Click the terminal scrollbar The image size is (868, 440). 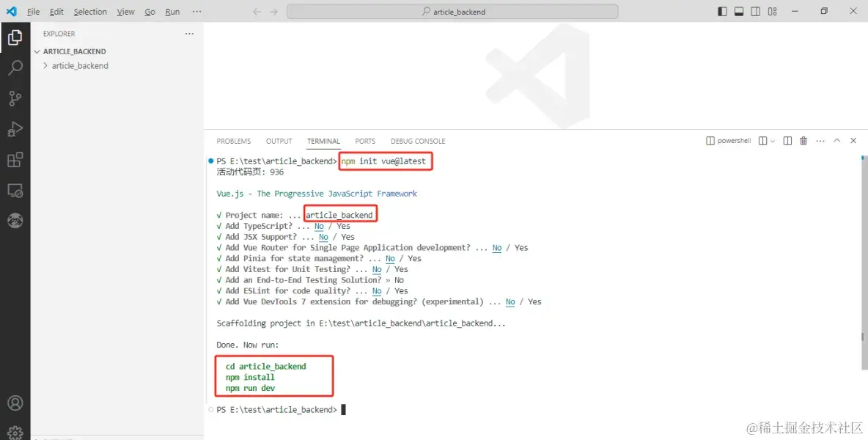[x=864, y=263]
